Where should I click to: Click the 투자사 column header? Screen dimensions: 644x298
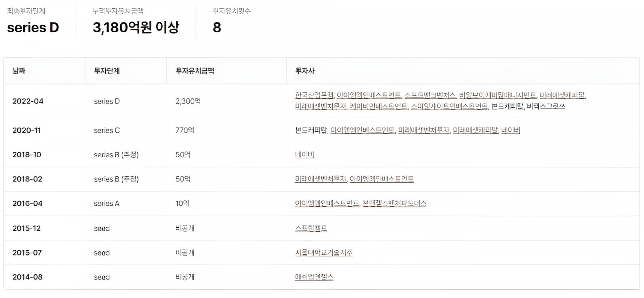(305, 71)
